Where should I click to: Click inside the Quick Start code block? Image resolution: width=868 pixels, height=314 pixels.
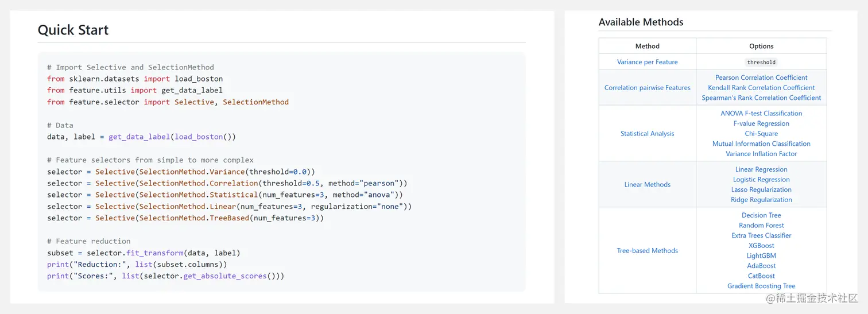click(x=281, y=172)
